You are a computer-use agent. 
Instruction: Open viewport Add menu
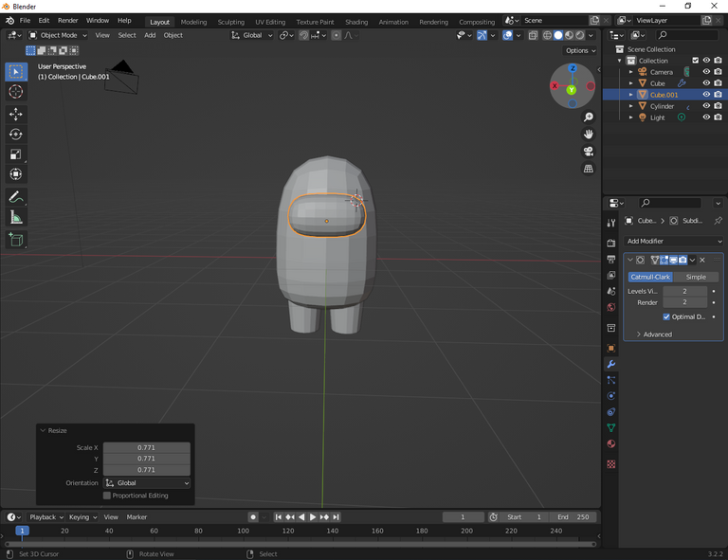[x=150, y=35]
